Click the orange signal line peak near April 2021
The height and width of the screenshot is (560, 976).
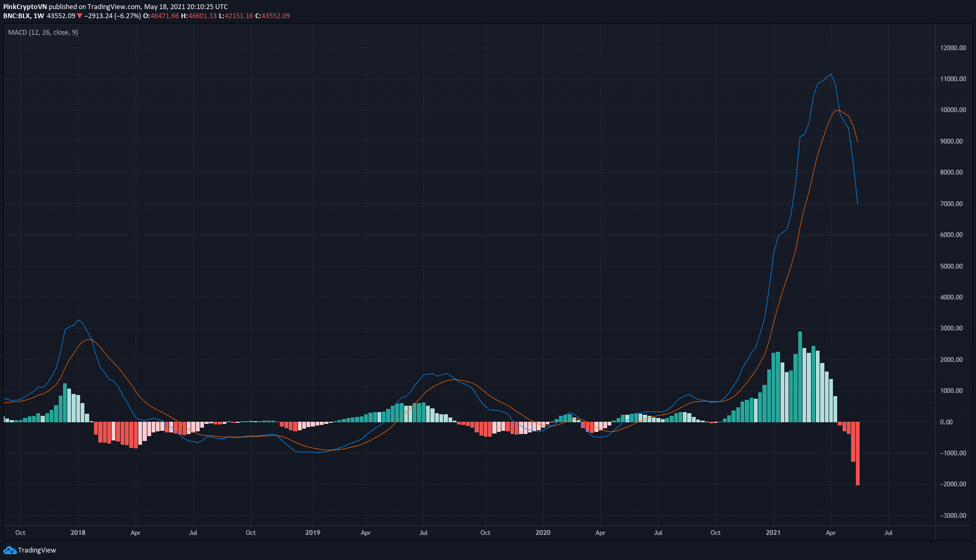[836, 111]
